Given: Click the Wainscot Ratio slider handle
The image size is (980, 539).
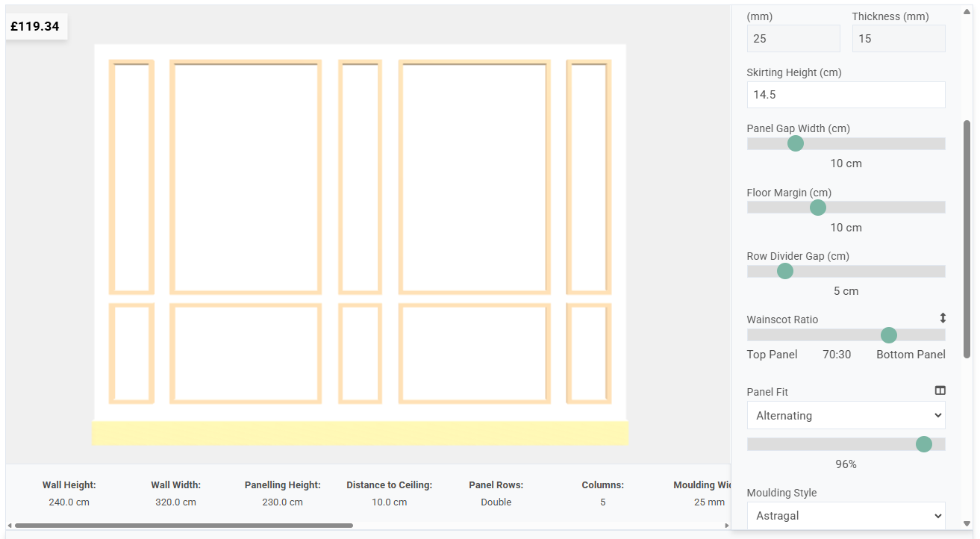Looking at the screenshot, I should click(x=888, y=335).
